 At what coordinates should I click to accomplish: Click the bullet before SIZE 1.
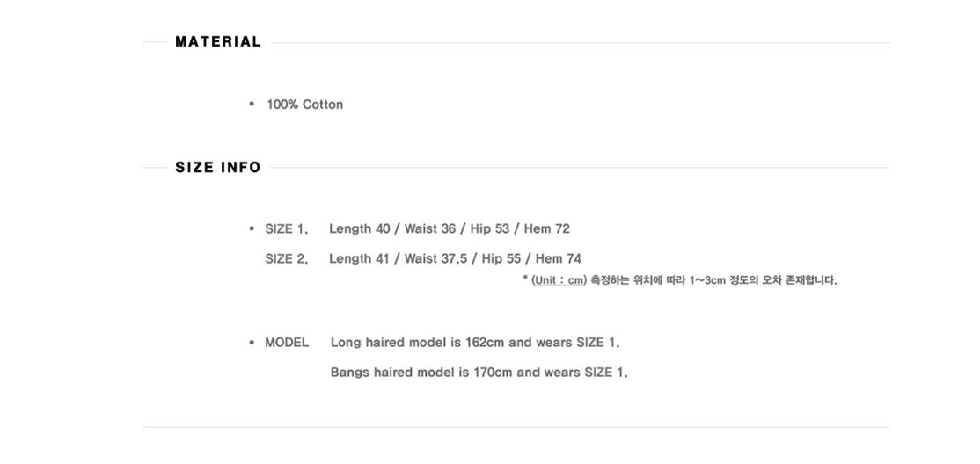(x=252, y=228)
